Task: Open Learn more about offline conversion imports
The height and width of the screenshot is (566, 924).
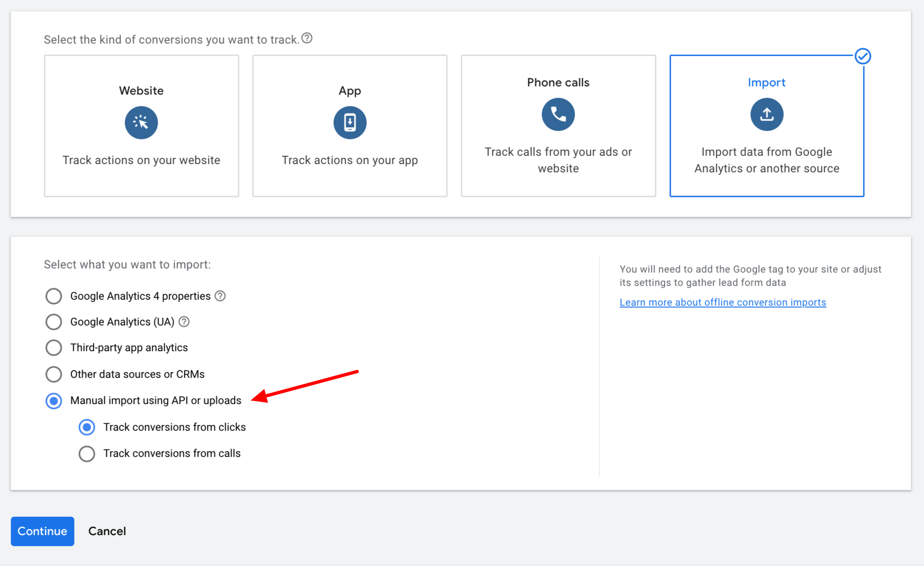Action: (x=723, y=302)
